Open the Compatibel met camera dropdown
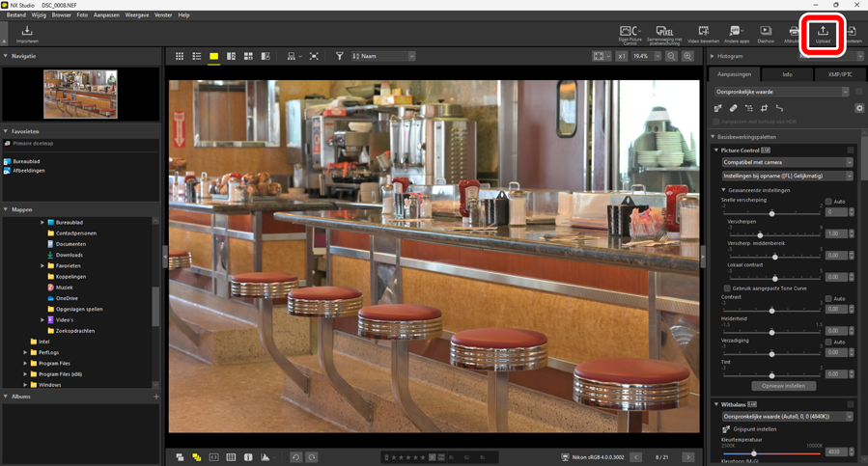Viewport: 868px width, 466px height. (787, 162)
